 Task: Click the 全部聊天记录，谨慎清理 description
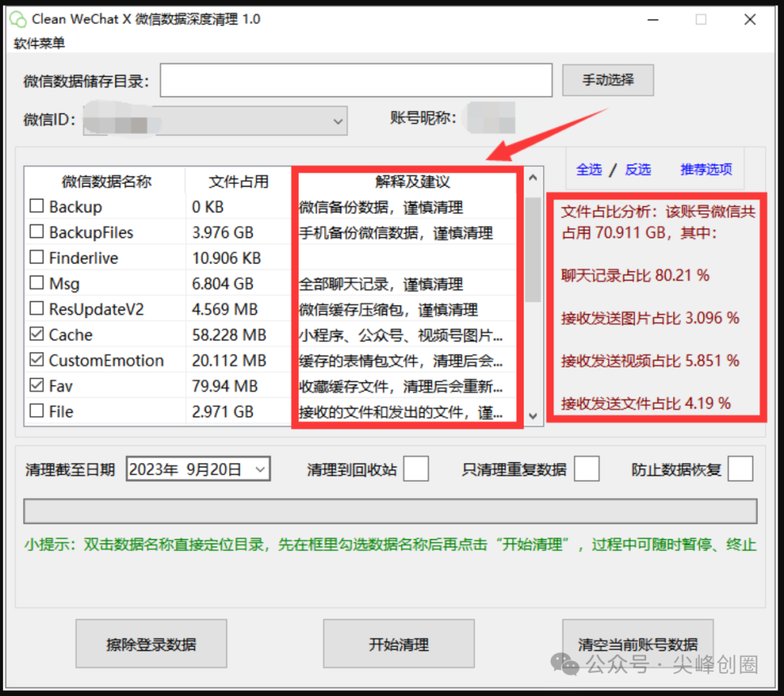pyautogui.click(x=381, y=284)
